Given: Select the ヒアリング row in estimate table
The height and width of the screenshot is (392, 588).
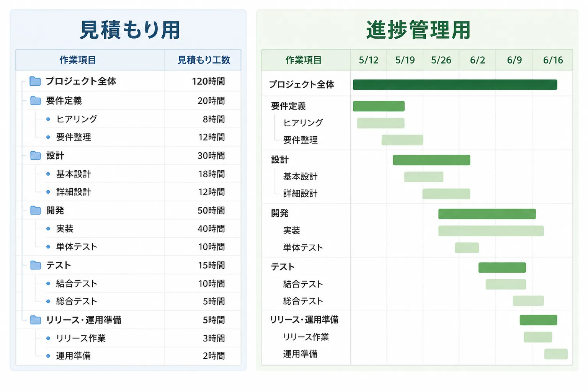Looking at the screenshot, I should (128, 119).
